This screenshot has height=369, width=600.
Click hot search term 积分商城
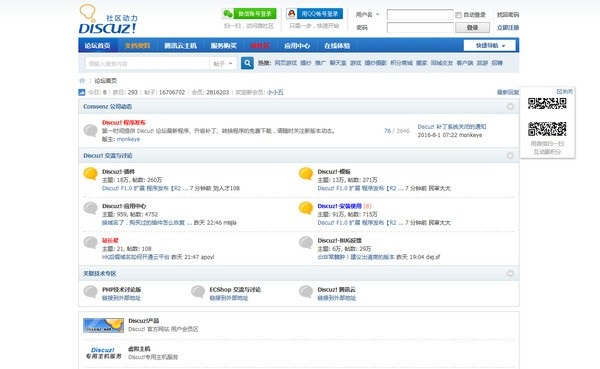pyautogui.click(x=401, y=63)
